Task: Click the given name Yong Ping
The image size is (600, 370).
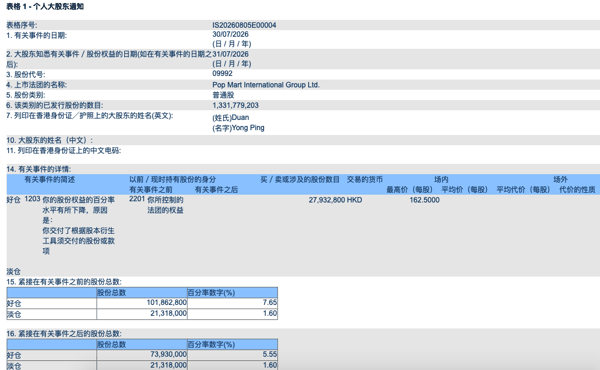Action: pos(238,128)
